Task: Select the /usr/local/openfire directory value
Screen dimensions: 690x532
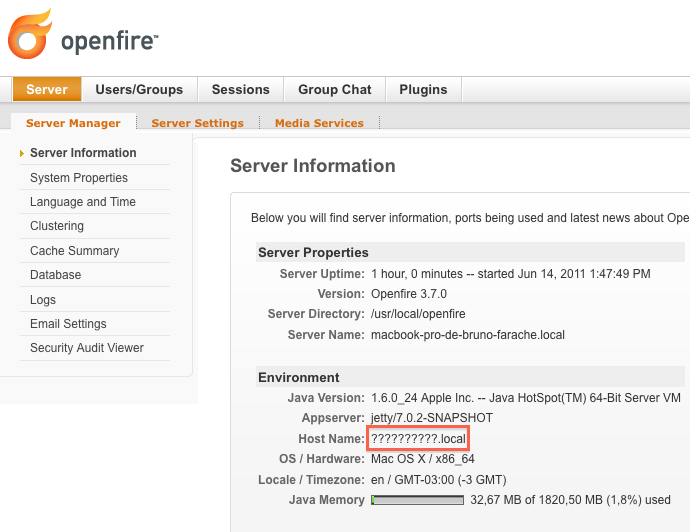Action: (418, 314)
